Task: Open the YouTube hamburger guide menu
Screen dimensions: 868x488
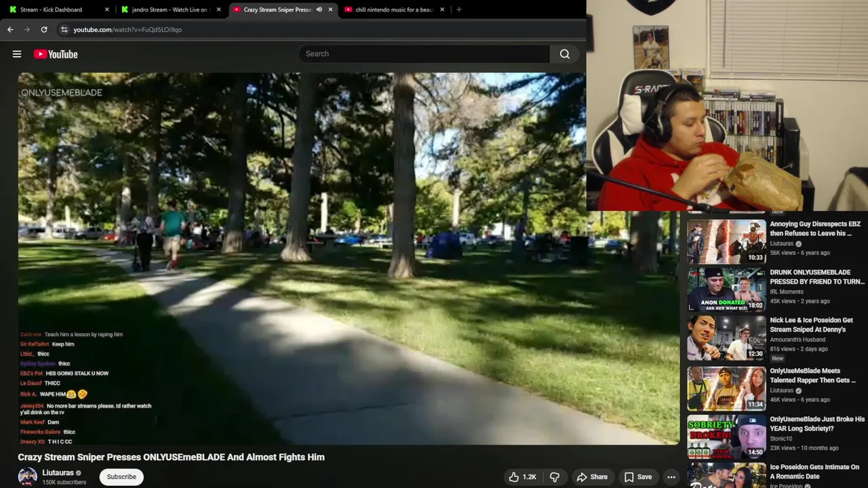Action: coord(17,54)
